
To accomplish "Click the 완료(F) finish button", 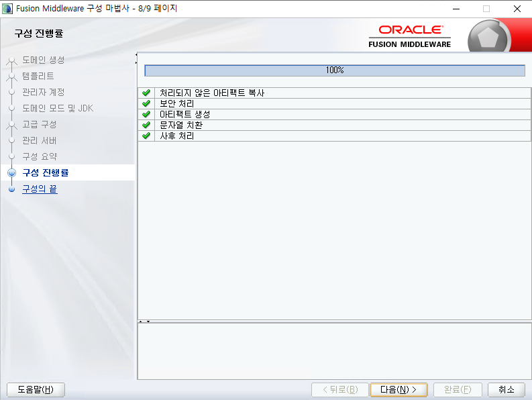I will (458, 389).
